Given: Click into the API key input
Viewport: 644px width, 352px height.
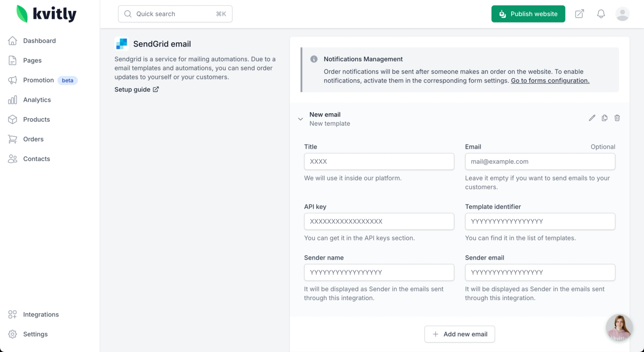Looking at the screenshot, I should pos(379,221).
